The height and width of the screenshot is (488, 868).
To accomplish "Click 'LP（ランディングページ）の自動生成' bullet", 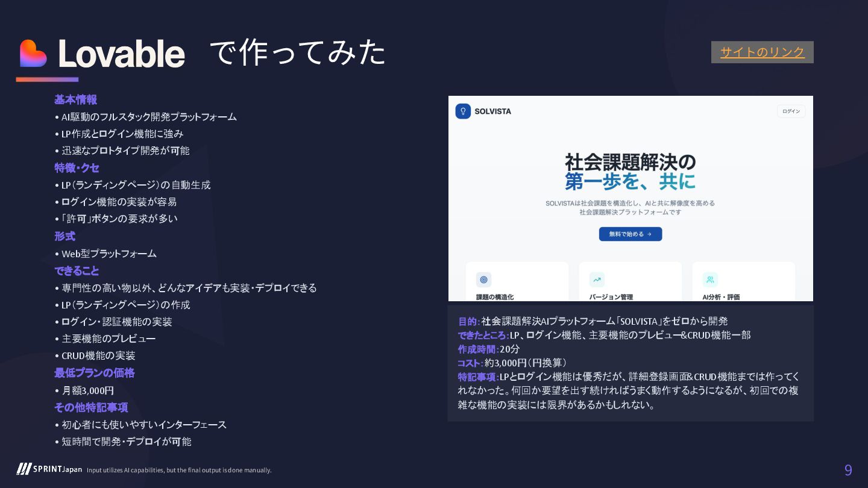I will [x=133, y=185].
